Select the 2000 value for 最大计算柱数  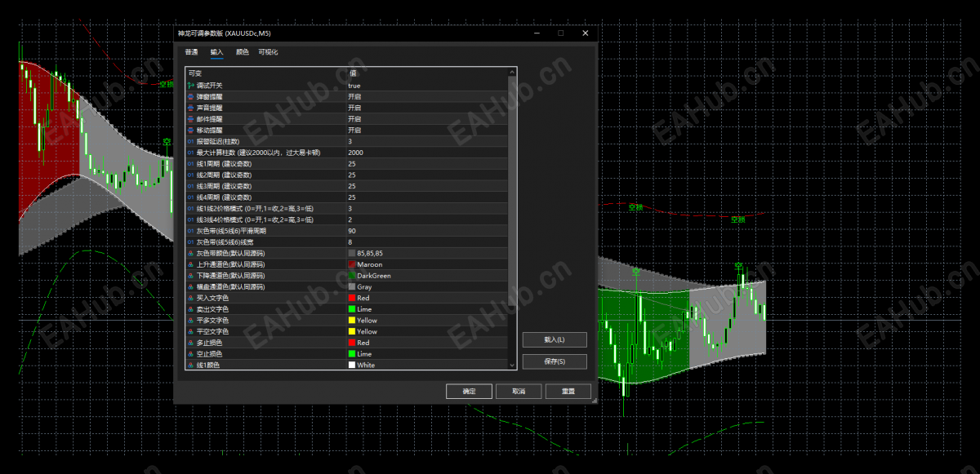pos(355,153)
